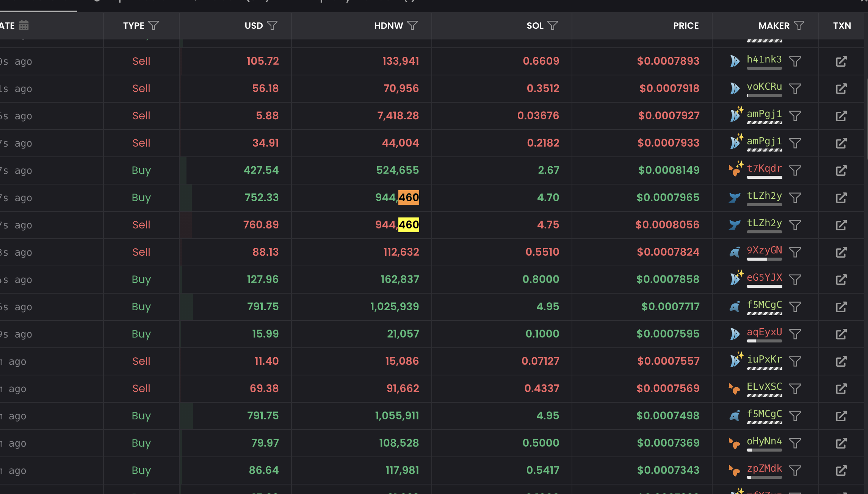
Task: Open maker iuPxKr wallet
Action: pyautogui.click(x=764, y=360)
